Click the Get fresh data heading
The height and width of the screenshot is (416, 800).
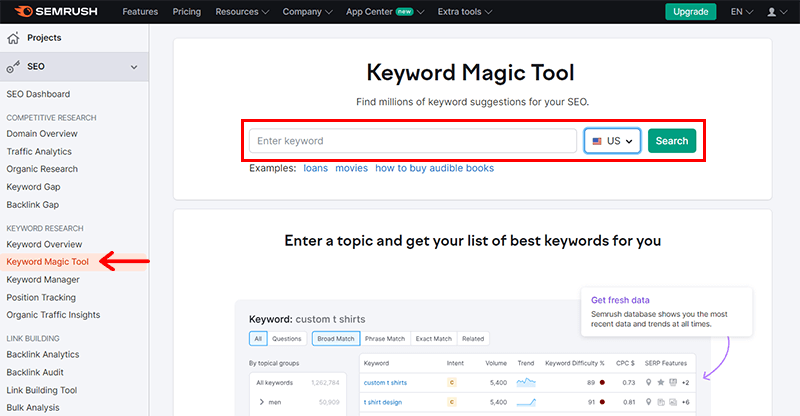[620, 300]
